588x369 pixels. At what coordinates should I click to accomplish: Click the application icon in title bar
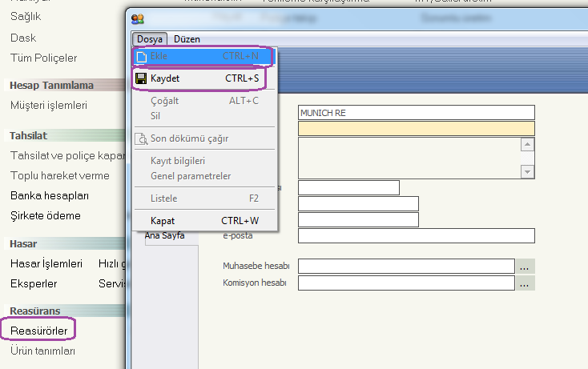[138, 19]
